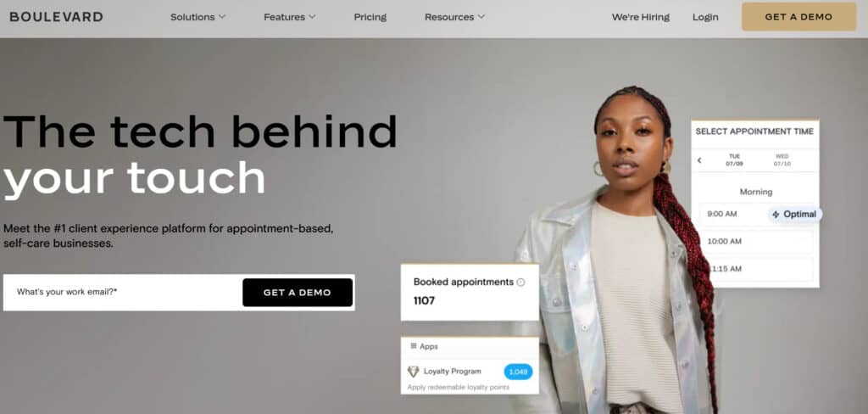Select the 9:00 AM time slot
Screen dimensions: 868x414
pos(733,214)
